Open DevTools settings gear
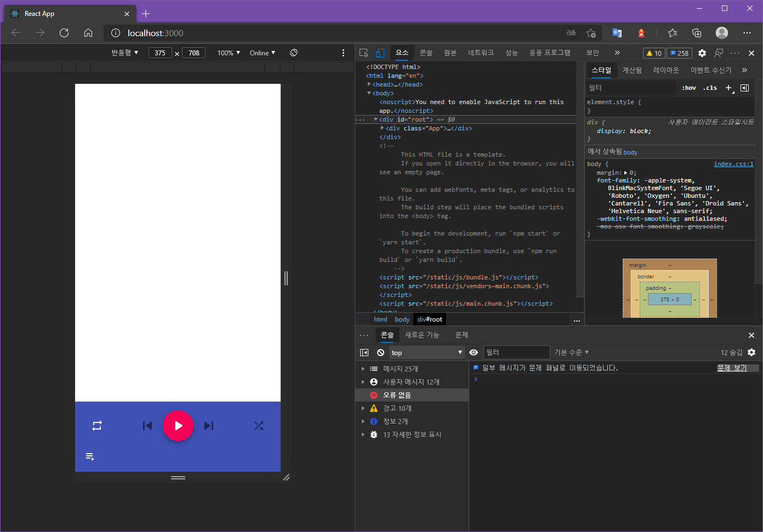Screen dimensions: 763x532 tap(702, 53)
